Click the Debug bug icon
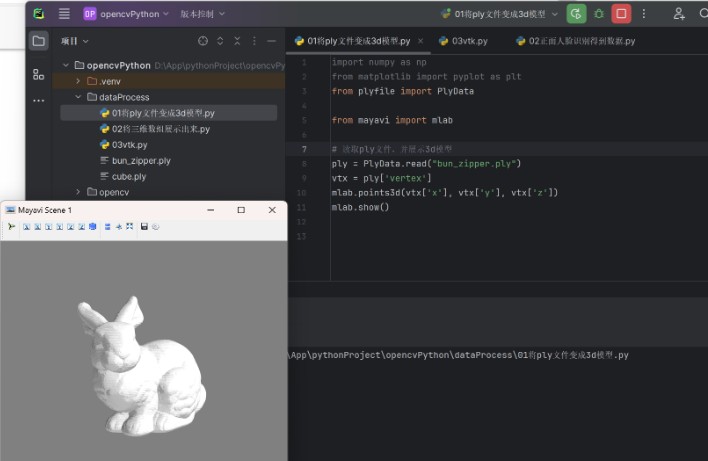Image resolution: width=708 pixels, height=461 pixels. pyautogui.click(x=599, y=14)
